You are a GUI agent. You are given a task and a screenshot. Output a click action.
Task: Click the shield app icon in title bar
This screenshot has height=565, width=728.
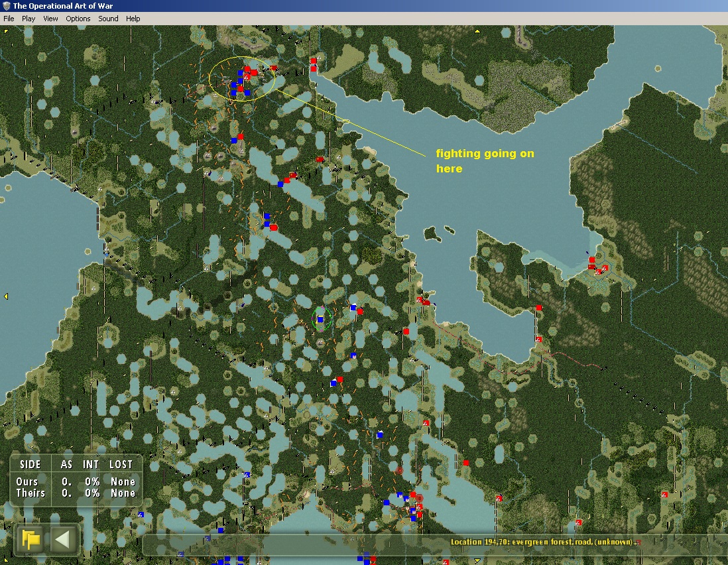click(x=6, y=5)
